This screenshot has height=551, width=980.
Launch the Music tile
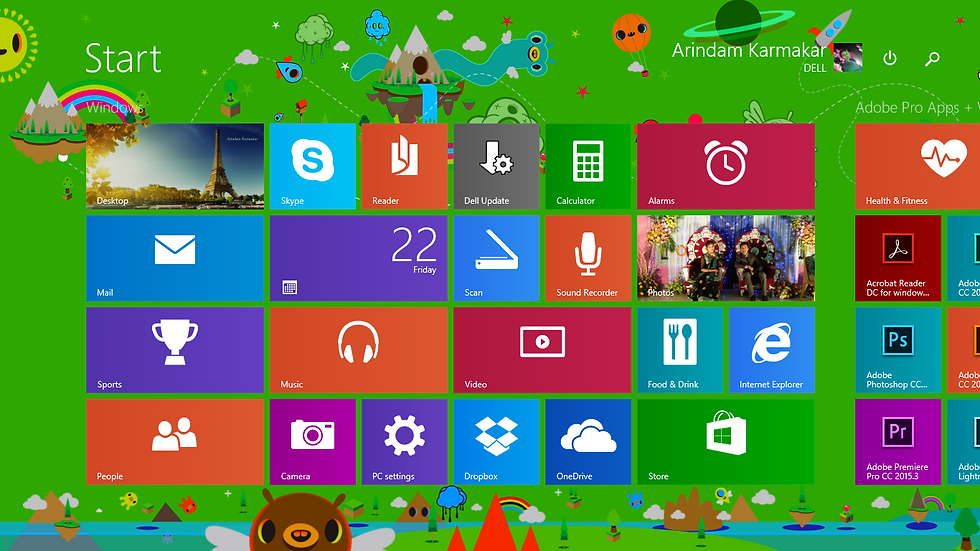[x=359, y=350]
